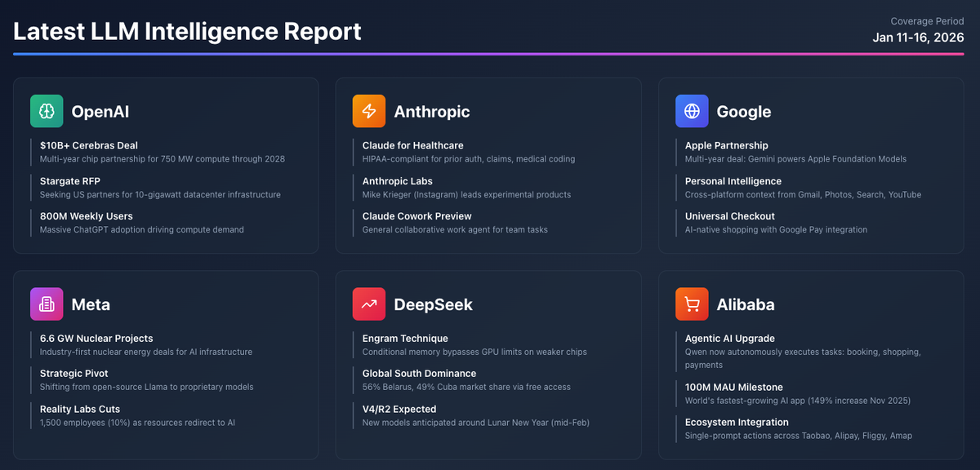Open the $10B+ Cerebras Deal item
This screenshot has height=470, width=980.
[89, 145]
